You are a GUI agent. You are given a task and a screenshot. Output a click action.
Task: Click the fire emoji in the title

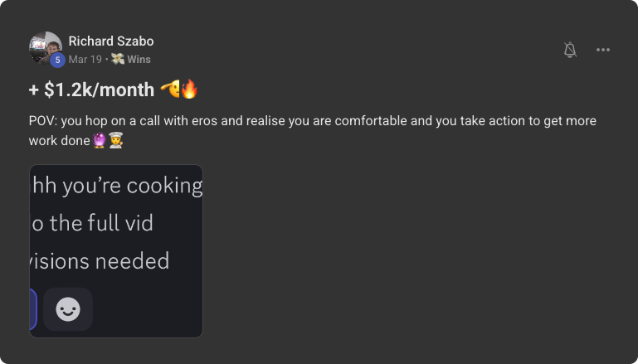click(x=189, y=90)
